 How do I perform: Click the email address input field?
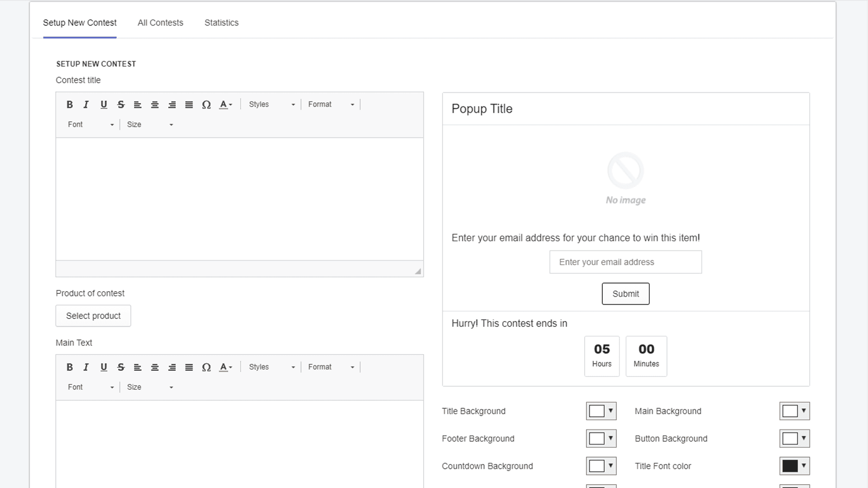(x=625, y=262)
